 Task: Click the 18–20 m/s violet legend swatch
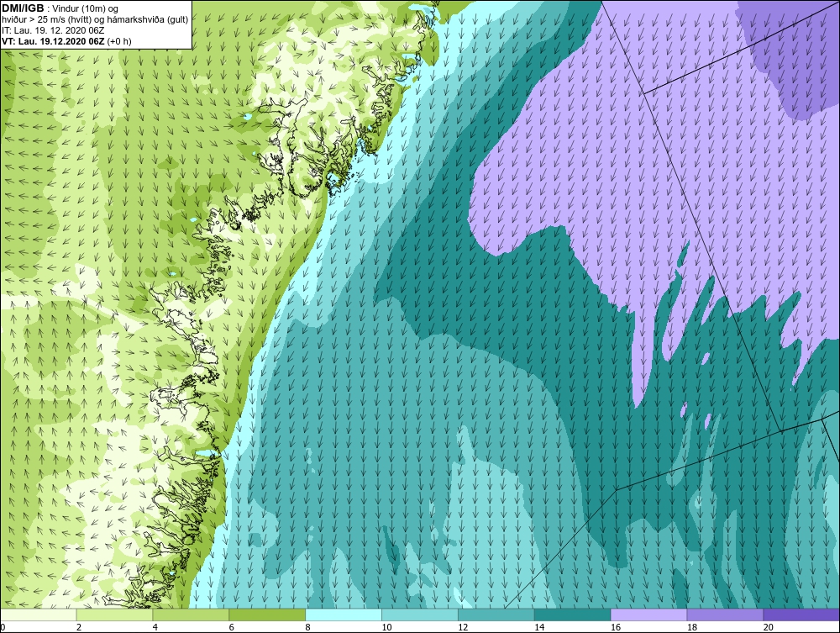(x=726, y=615)
